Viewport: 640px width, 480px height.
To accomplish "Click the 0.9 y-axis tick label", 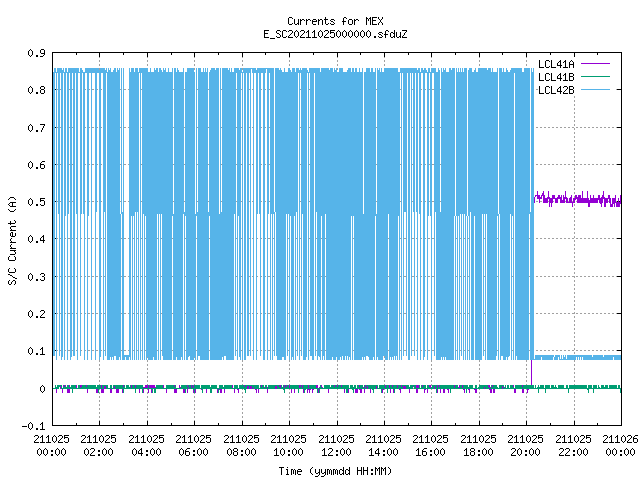I will pos(36,53).
